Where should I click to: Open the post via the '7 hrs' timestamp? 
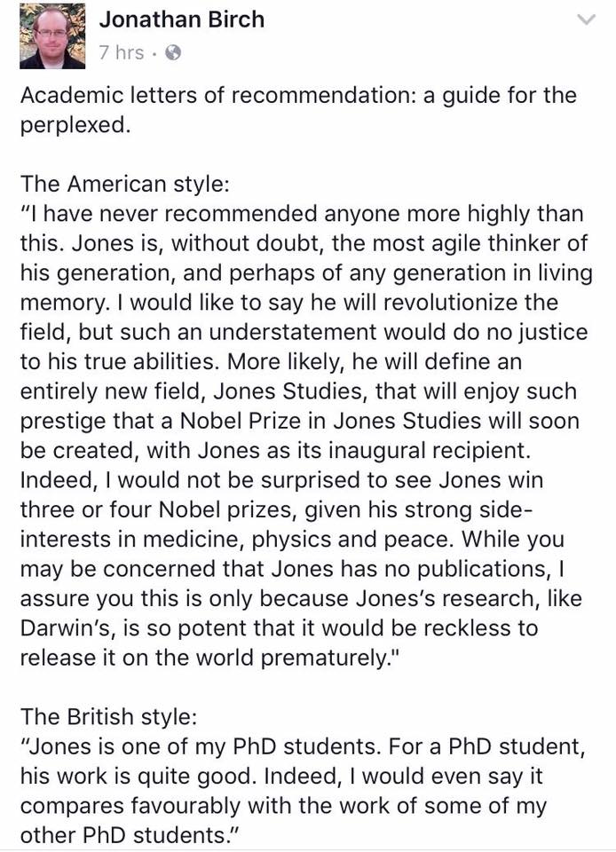click(x=122, y=52)
